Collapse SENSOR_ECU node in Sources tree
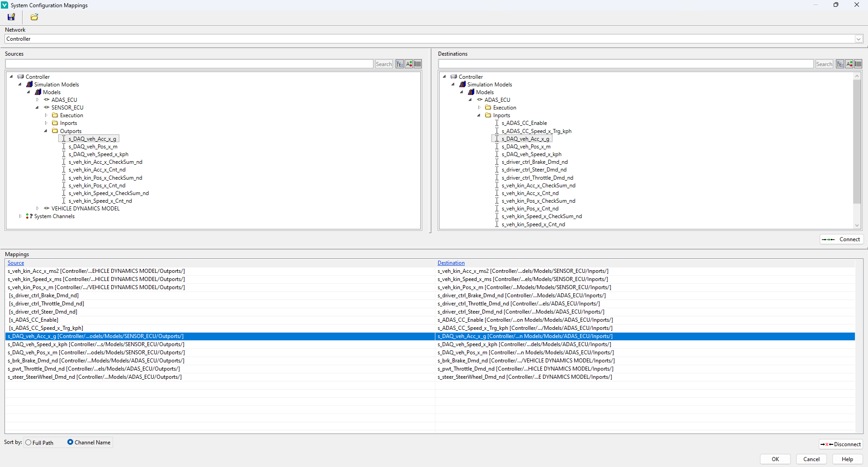Viewport: 868px width, 467px height. click(37, 107)
